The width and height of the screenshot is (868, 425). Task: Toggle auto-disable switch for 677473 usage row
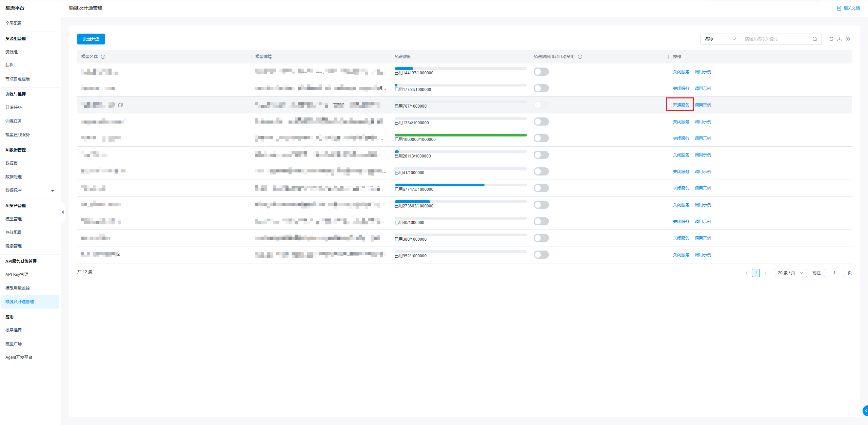pyautogui.click(x=541, y=188)
